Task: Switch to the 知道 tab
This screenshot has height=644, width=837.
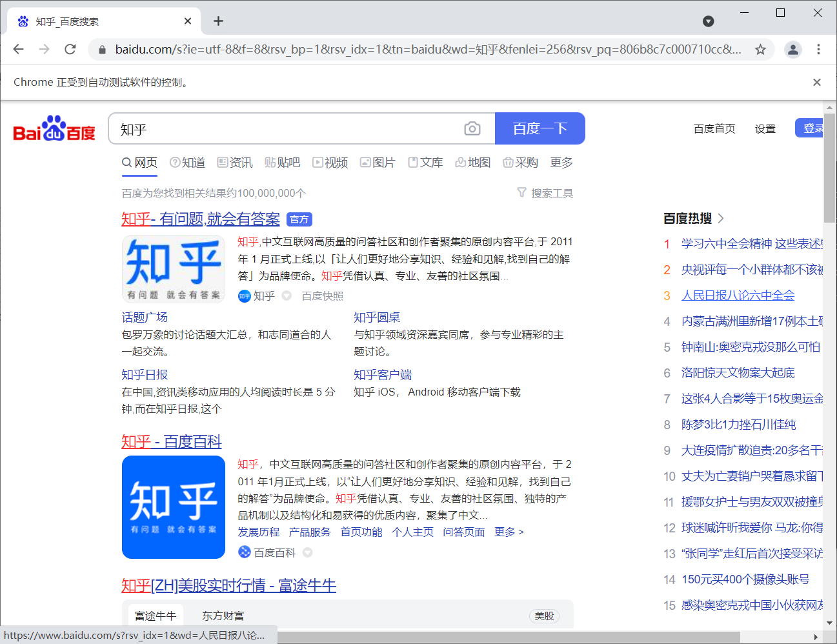Action: [188, 163]
